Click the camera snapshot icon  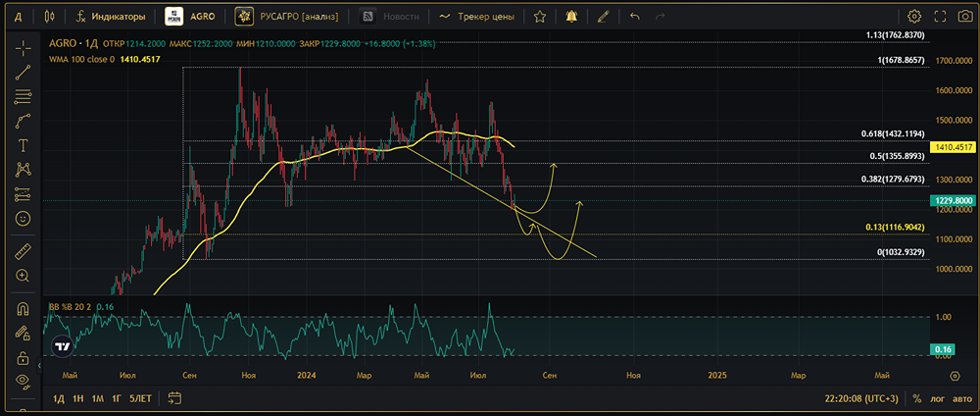tap(964, 17)
